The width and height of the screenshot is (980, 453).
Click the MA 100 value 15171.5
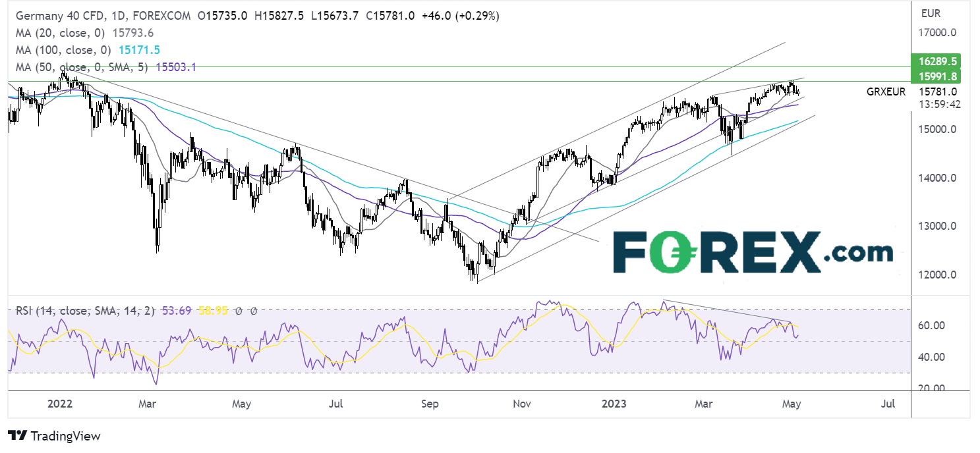click(140, 50)
